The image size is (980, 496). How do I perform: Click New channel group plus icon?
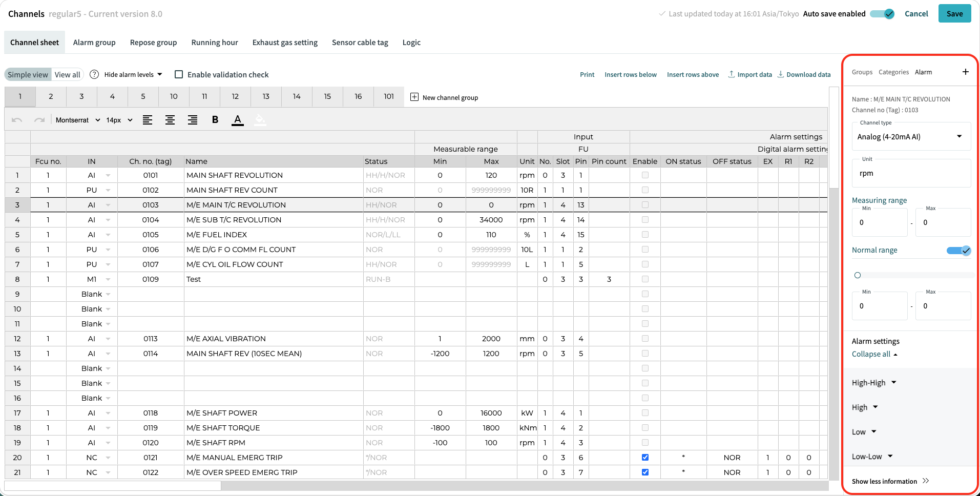tap(414, 97)
